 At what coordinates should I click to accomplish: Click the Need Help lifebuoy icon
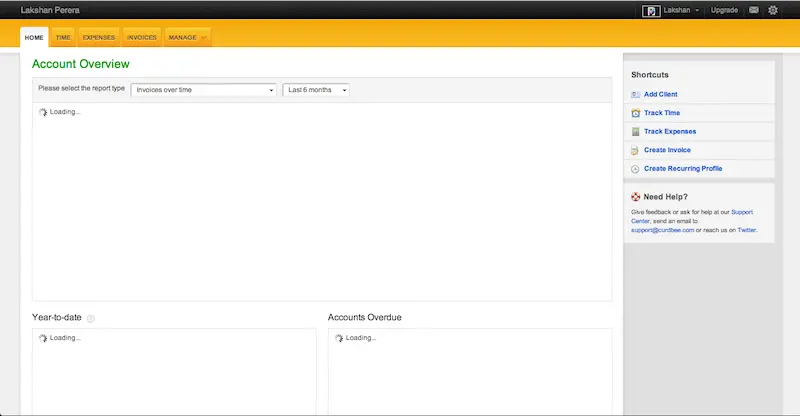pos(635,197)
